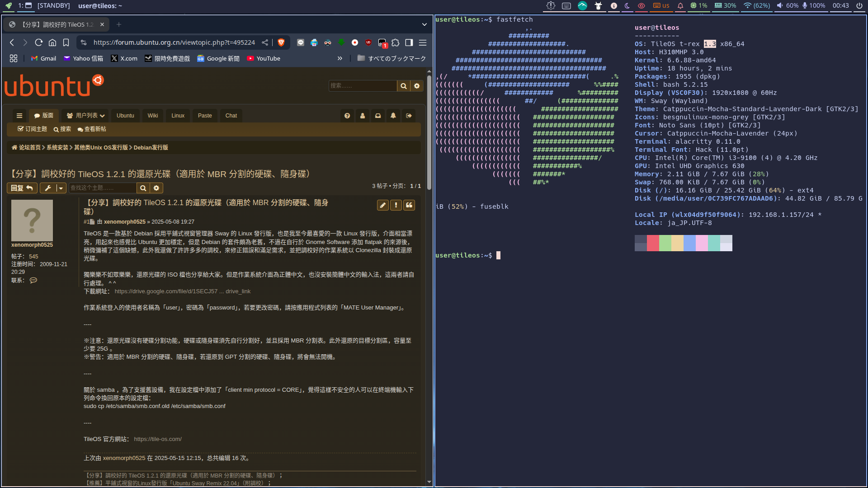
Task: Open the private messages inbox icon
Action: coord(378,116)
